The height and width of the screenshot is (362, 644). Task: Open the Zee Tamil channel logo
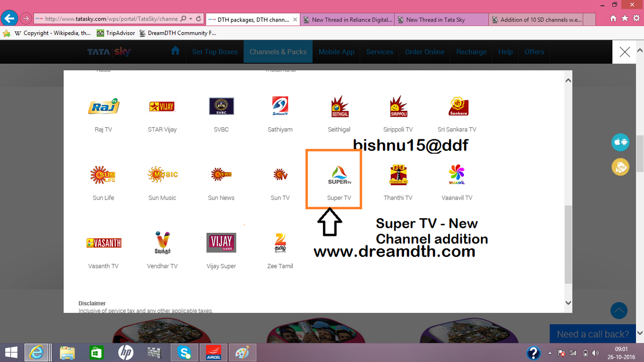click(280, 243)
